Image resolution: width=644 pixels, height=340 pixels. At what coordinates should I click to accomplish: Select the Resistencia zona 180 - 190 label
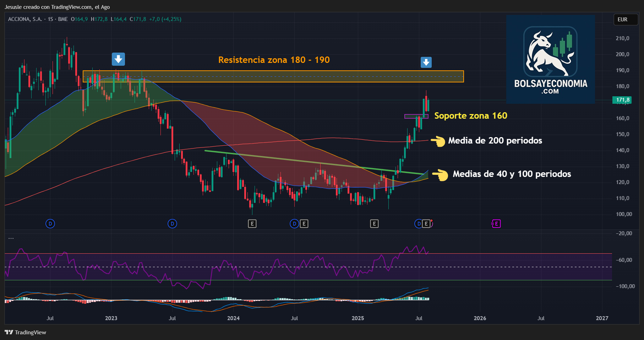tap(274, 60)
